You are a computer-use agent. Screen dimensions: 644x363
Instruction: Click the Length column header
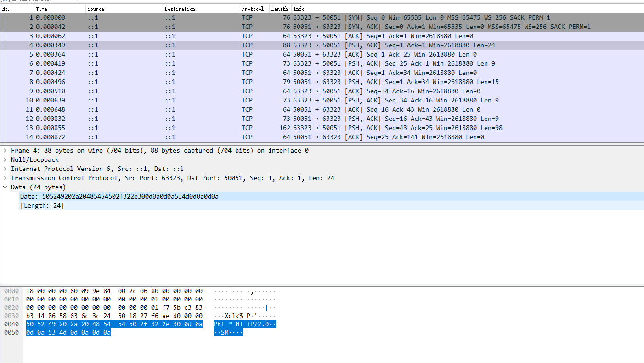click(x=279, y=9)
